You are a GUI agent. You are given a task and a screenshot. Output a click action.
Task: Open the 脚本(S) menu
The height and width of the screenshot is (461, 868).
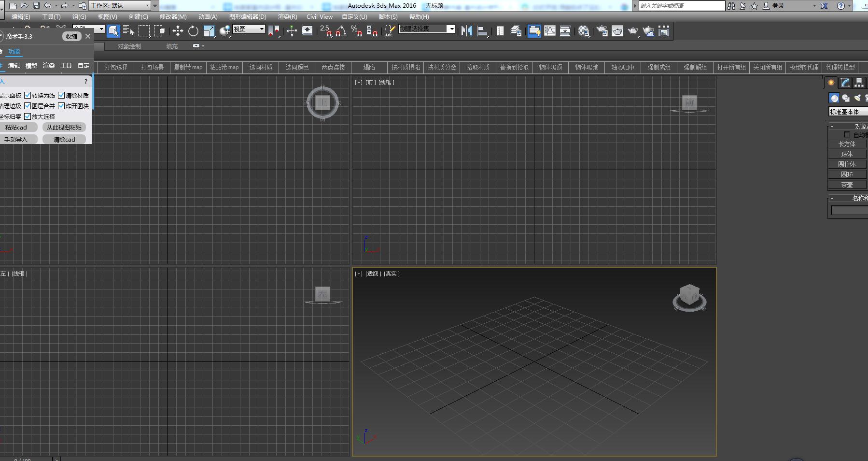pos(388,16)
